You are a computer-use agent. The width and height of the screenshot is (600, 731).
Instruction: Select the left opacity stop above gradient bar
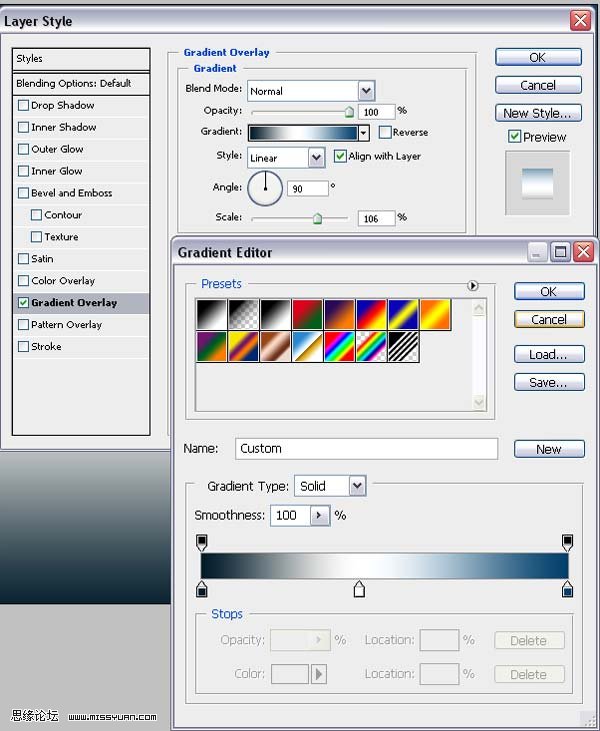201,542
